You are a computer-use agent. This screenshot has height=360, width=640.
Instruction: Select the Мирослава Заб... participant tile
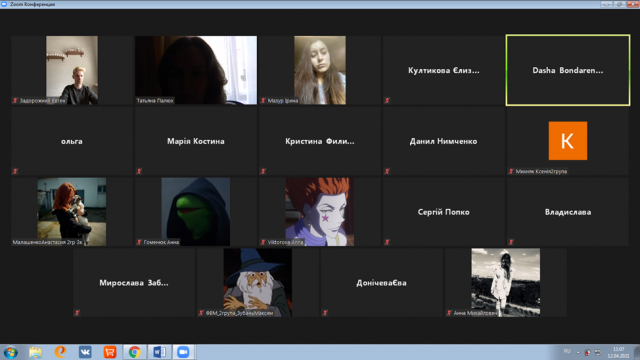tap(134, 282)
